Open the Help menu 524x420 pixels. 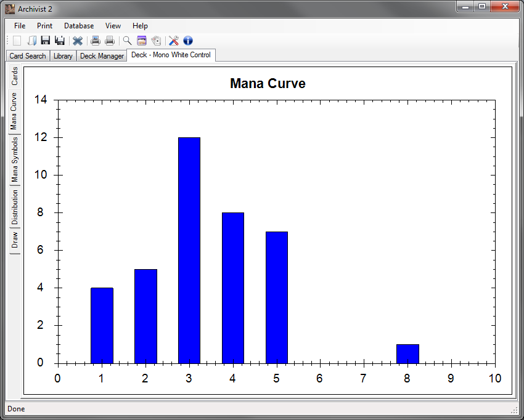[x=140, y=26]
